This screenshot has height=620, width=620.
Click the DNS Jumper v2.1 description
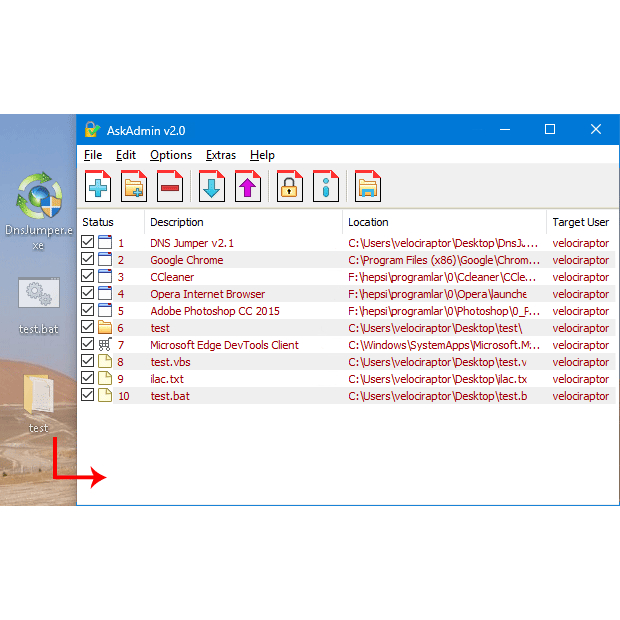[x=192, y=243]
